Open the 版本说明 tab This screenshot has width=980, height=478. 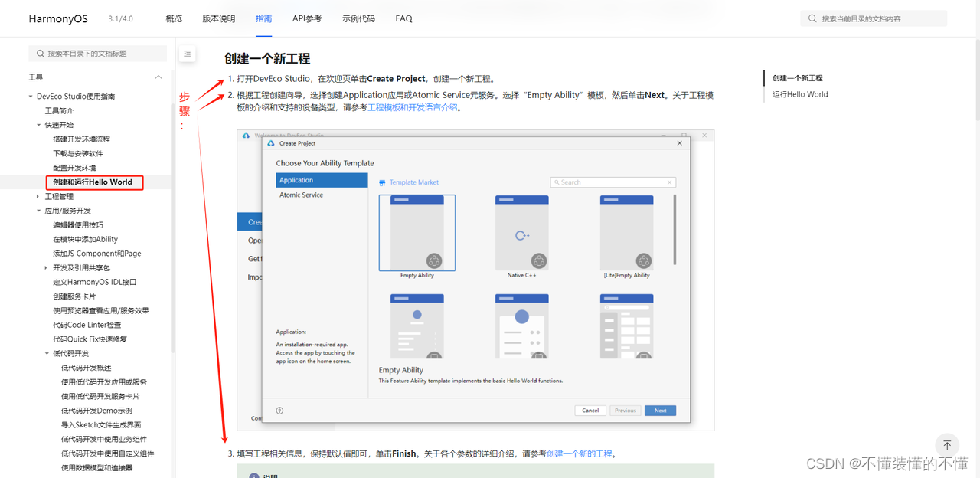tap(219, 18)
